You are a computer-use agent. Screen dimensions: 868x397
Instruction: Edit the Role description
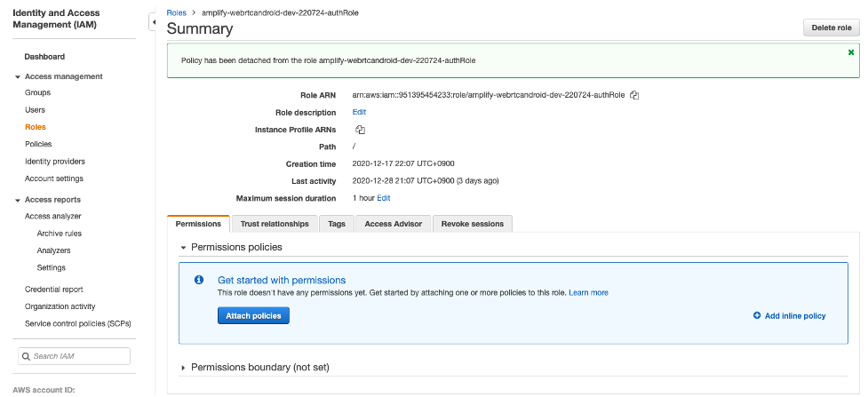[359, 112]
